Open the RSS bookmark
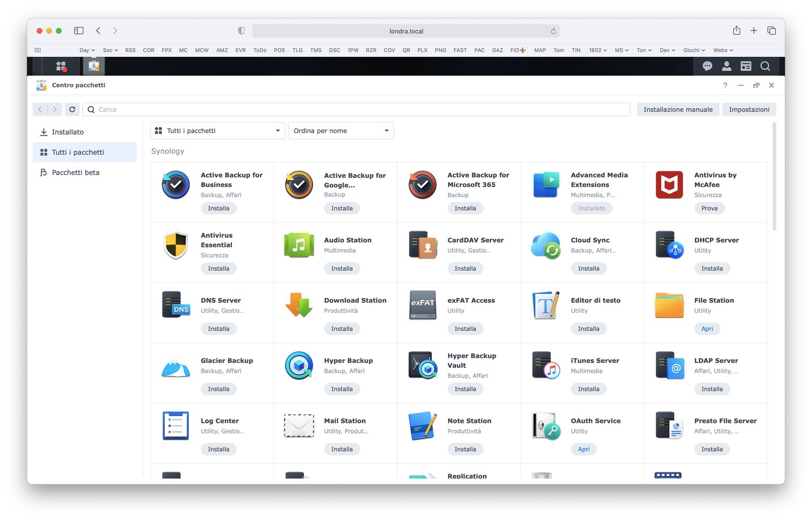Viewport: 812px width, 520px height. (130, 50)
